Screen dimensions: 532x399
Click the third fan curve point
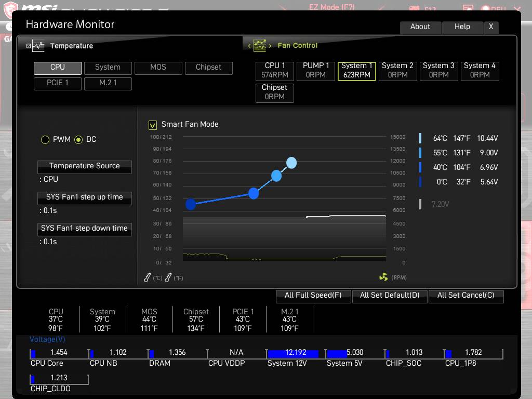click(x=276, y=176)
